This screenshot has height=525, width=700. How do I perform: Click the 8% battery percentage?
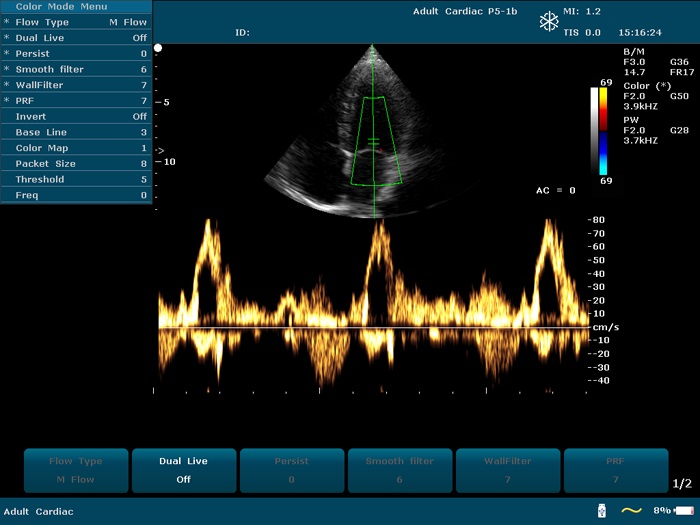point(662,510)
